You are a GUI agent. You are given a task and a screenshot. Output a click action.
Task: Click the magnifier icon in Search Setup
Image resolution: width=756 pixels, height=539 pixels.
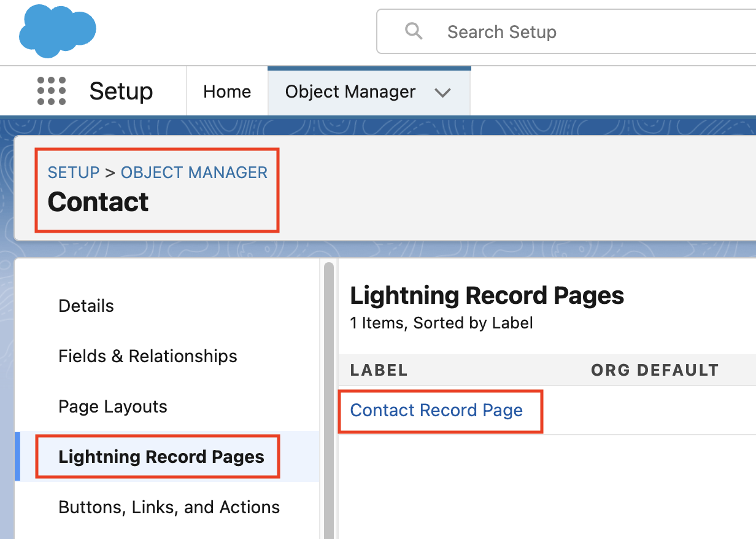pyautogui.click(x=414, y=31)
